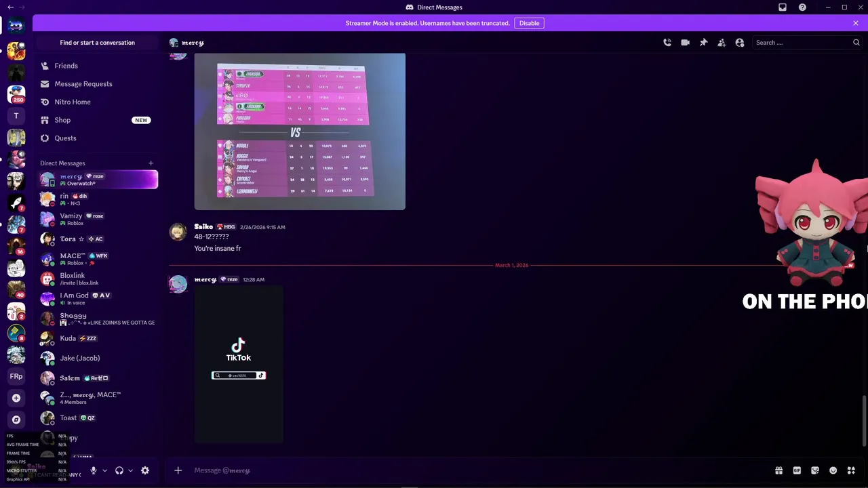The width and height of the screenshot is (868, 488).
Task: Open DM with Salem
Action: 98,378
